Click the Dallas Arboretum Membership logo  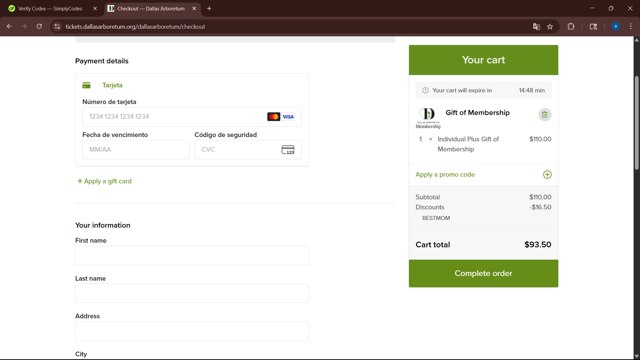(x=428, y=118)
